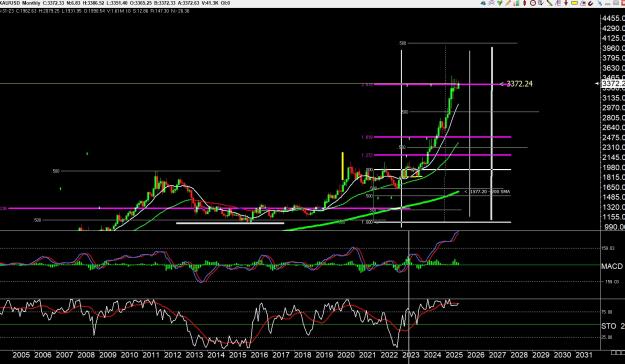The image size is (625, 364).
Task: Click the 2475 price axis label
Action: tap(613, 138)
